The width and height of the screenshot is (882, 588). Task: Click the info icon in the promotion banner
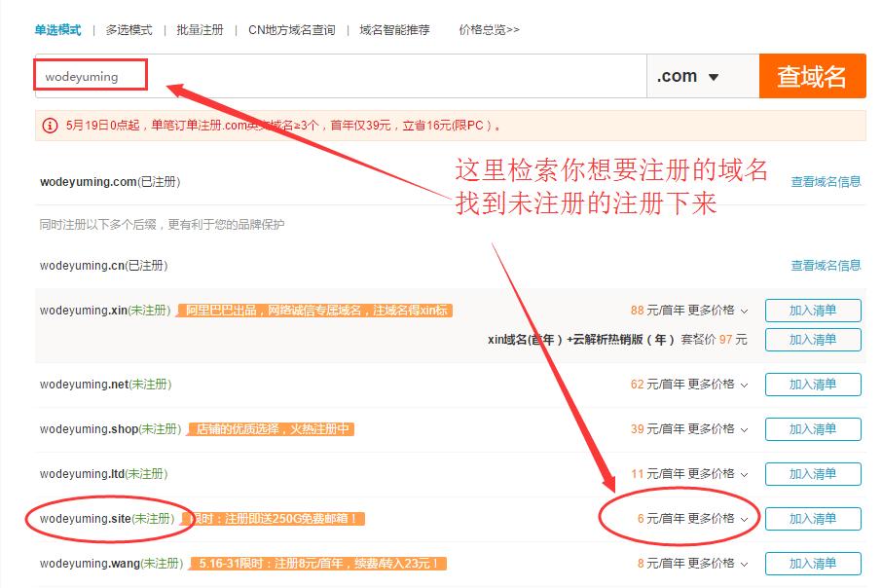pyautogui.click(x=47, y=124)
